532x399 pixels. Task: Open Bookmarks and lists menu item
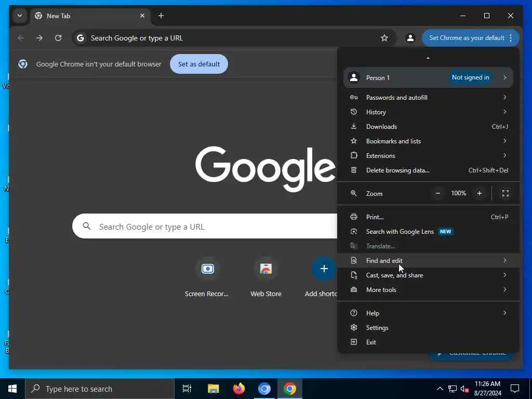(428, 141)
